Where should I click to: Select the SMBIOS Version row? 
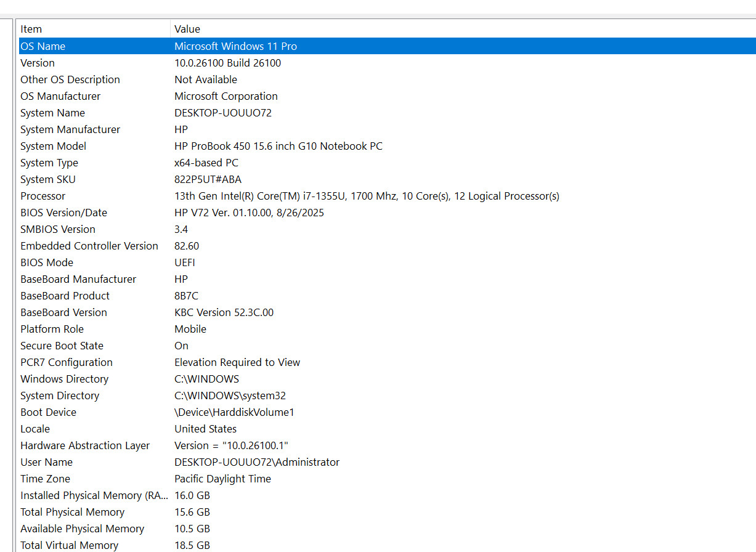(x=388, y=229)
